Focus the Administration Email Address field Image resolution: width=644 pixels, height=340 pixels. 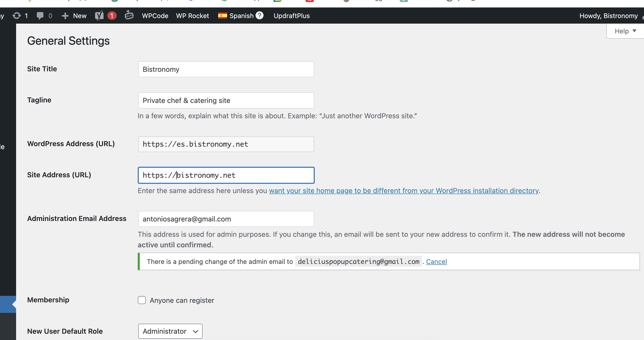pos(226,219)
